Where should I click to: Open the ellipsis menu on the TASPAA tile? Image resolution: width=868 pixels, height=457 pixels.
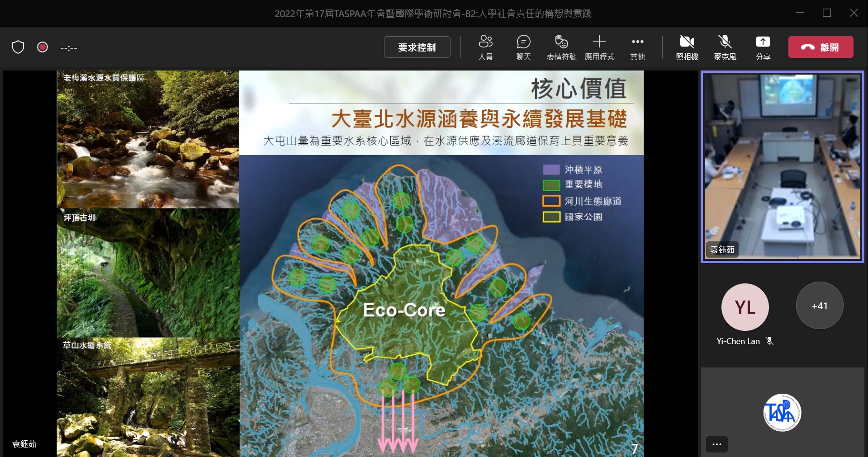717,444
